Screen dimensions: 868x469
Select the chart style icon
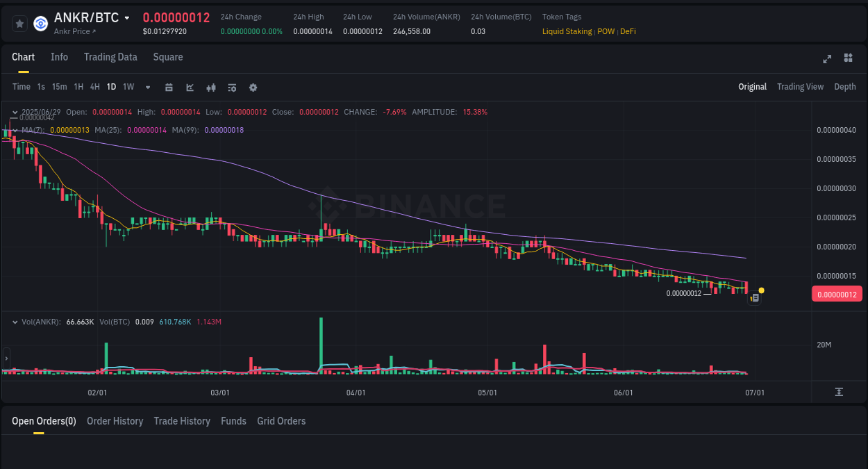(189, 87)
